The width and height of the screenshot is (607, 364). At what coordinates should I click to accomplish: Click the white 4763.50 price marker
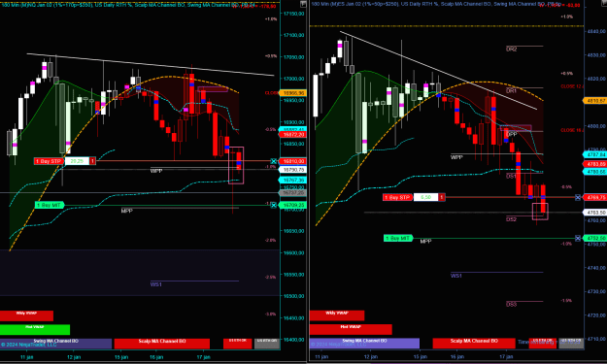pyautogui.click(x=595, y=213)
